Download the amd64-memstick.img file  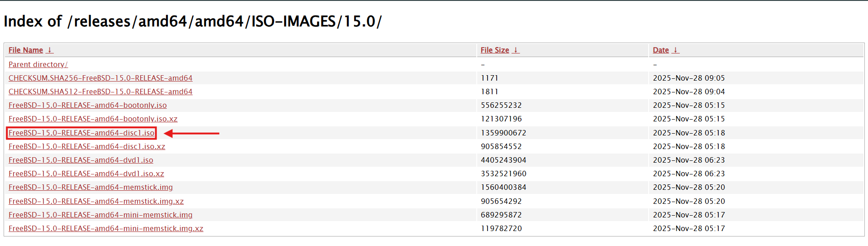click(90, 187)
